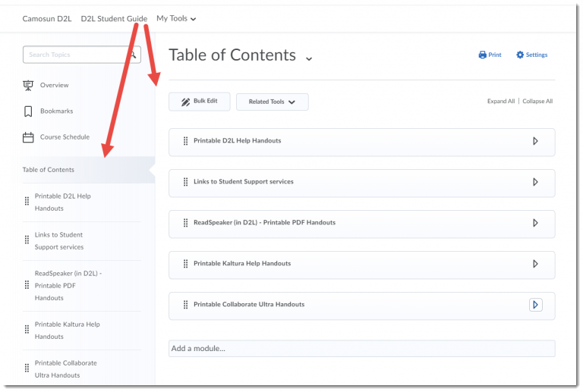
Task: Open the Related Tools dropdown
Action: (x=272, y=102)
